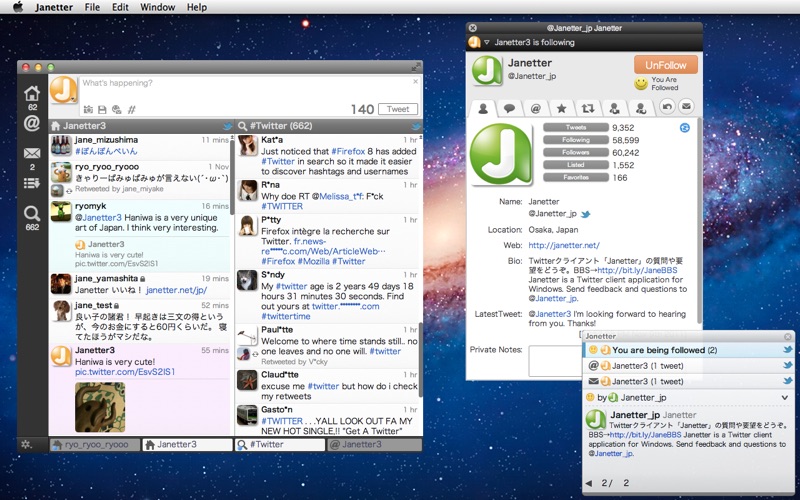Insert a hashtag using the # icon

pyautogui.click(x=132, y=109)
